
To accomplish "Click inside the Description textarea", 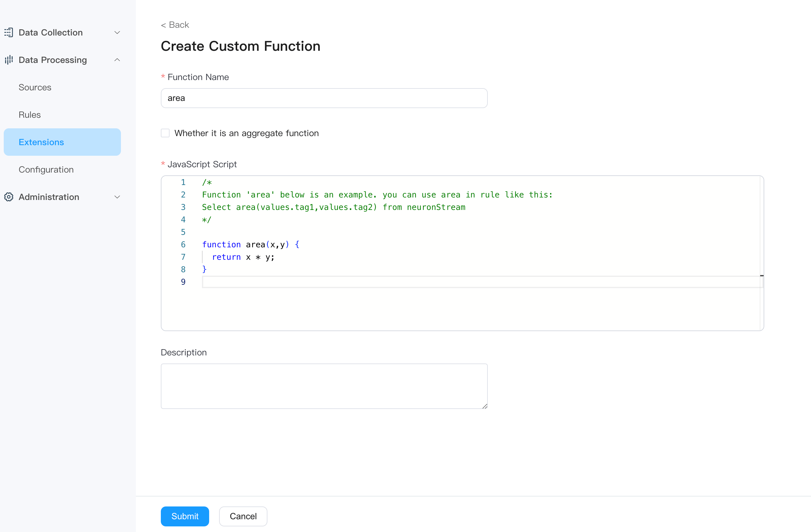I will [x=324, y=386].
